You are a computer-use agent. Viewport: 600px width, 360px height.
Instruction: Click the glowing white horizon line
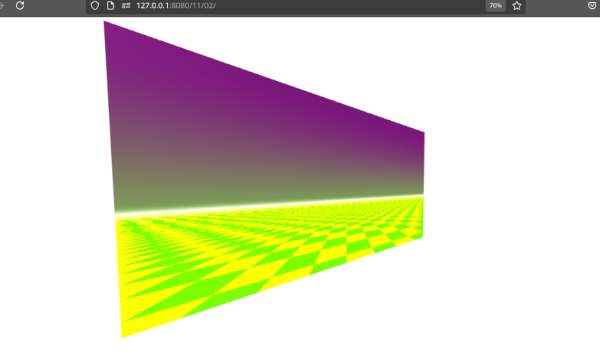(268, 205)
